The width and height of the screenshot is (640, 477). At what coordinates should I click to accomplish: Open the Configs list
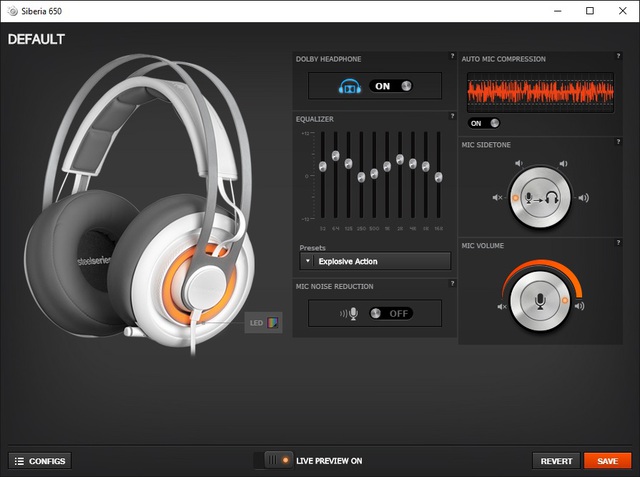pyautogui.click(x=40, y=461)
